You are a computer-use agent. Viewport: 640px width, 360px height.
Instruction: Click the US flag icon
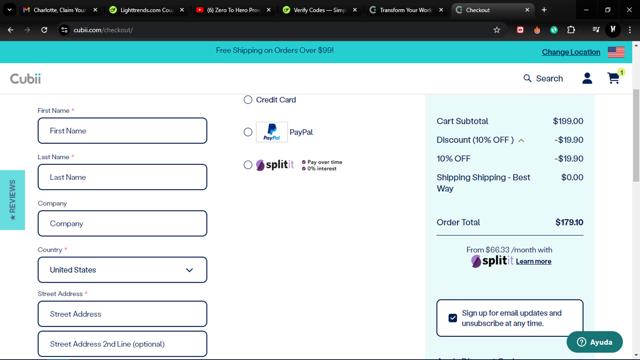(x=616, y=52)
